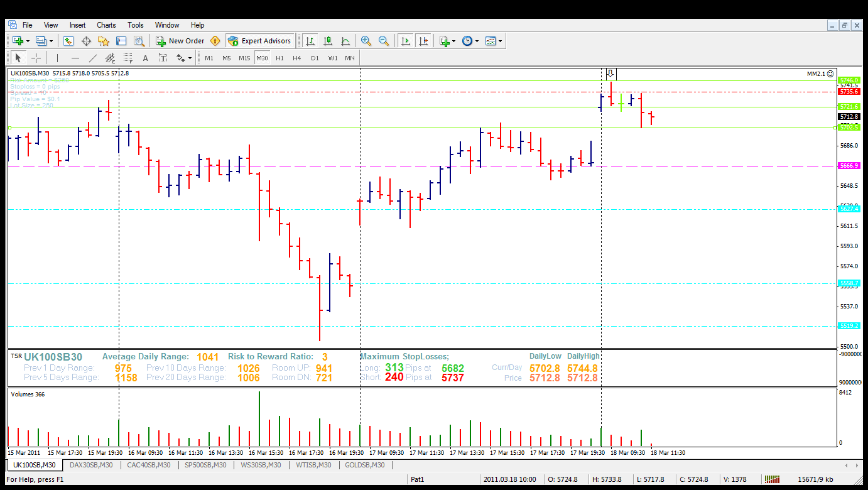
Task: Click the chart window icon beside File
Action: pos(13,25)
